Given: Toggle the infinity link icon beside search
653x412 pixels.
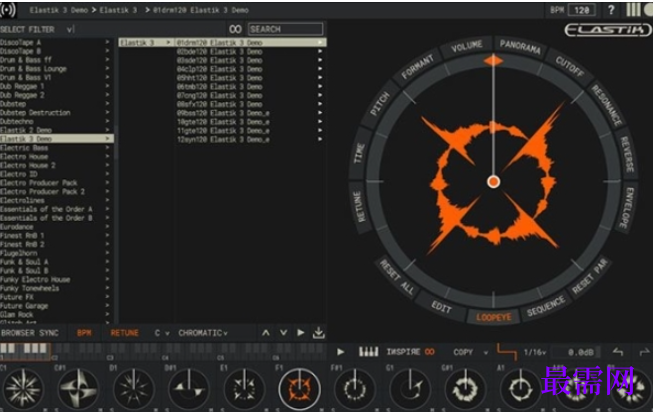Looking at the screenshot, I should point(235,29).
